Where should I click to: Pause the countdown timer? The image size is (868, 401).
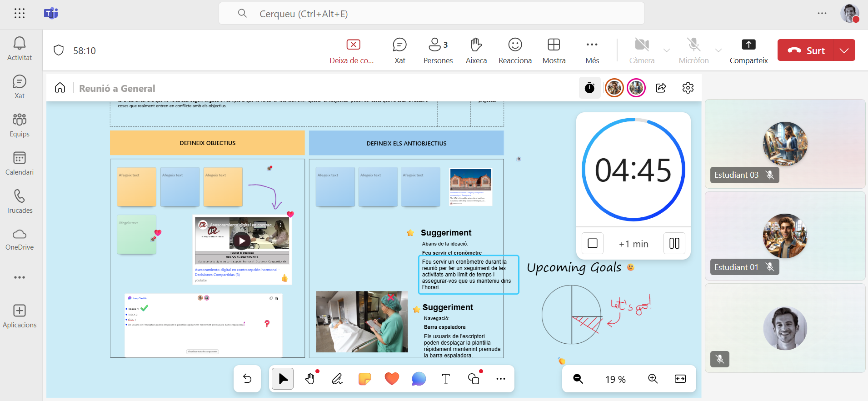pos(674,244)
